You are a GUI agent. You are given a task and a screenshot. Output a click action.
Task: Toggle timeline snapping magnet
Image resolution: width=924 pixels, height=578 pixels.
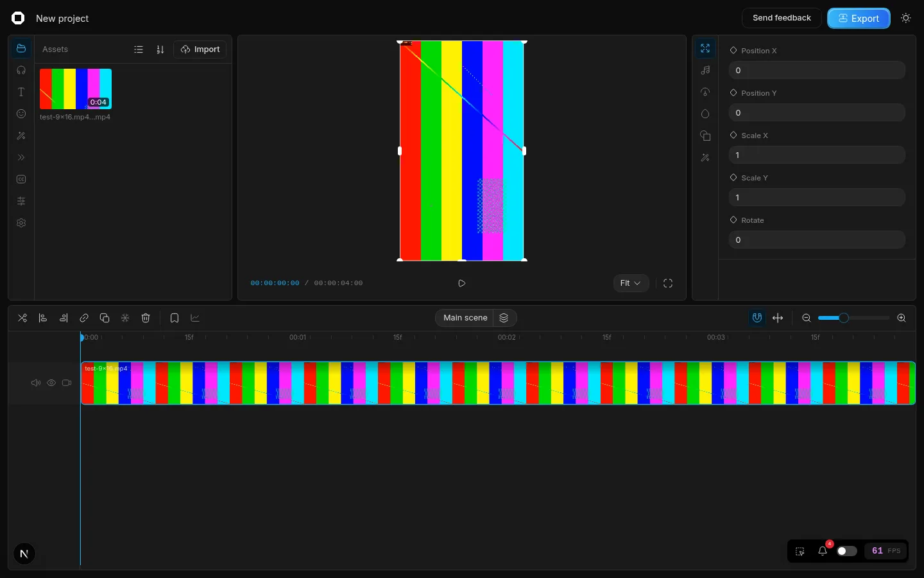[757, 318]
